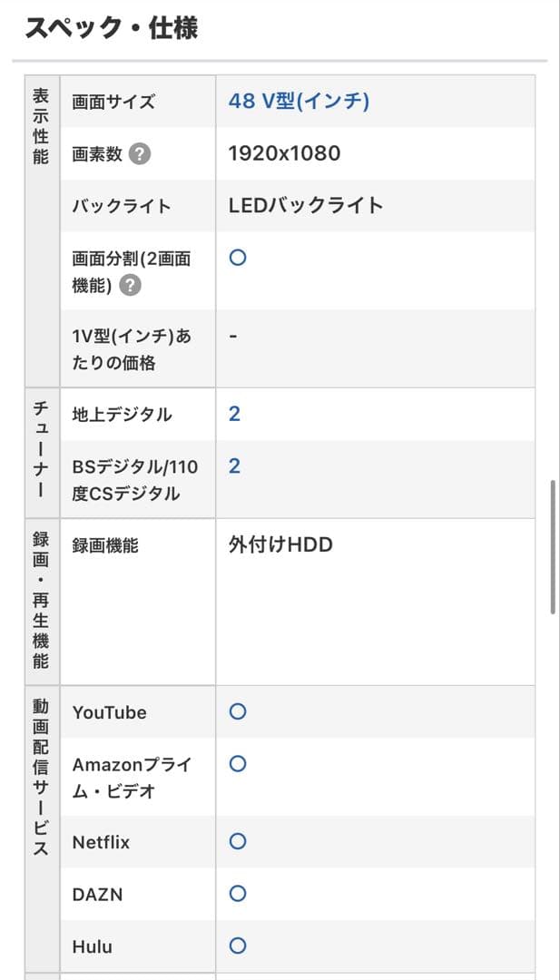This screenshot has height=980, width=560.
Task: Click the 地上デジタル tuner count link
Action: click(234, 413)
